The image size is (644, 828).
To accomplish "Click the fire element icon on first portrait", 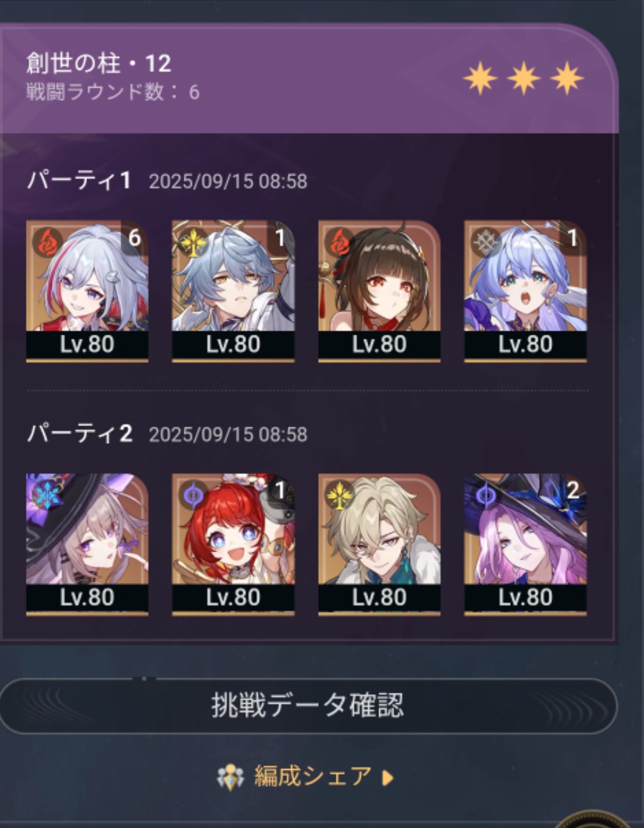I will (x=48, y=242).
